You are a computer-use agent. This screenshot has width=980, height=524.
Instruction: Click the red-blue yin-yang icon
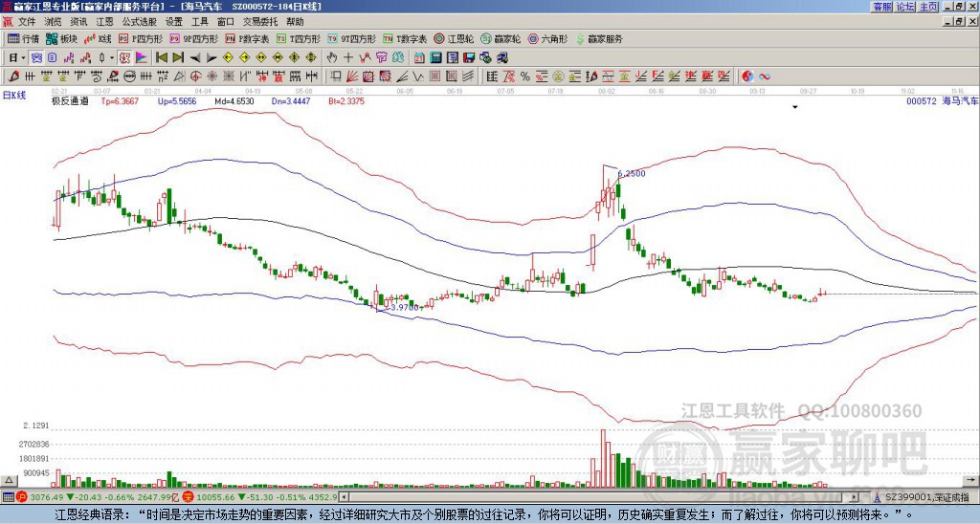coord(747,76)
